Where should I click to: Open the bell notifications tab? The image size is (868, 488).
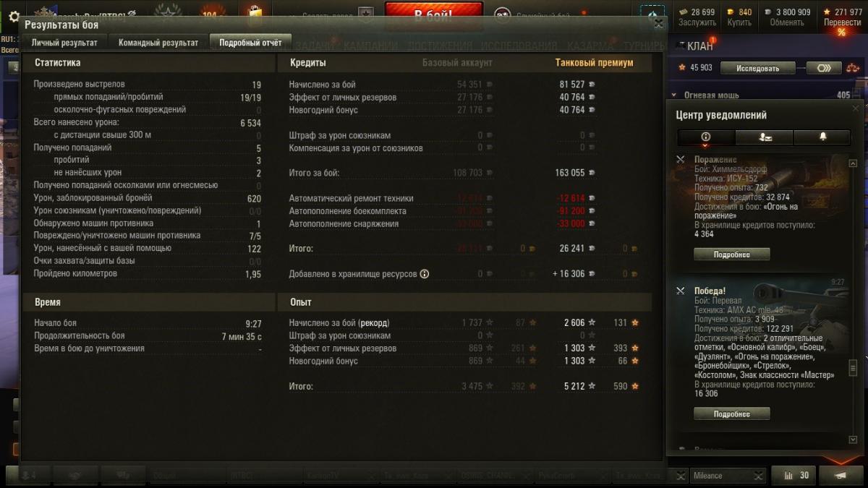click(x=822, y=137)
